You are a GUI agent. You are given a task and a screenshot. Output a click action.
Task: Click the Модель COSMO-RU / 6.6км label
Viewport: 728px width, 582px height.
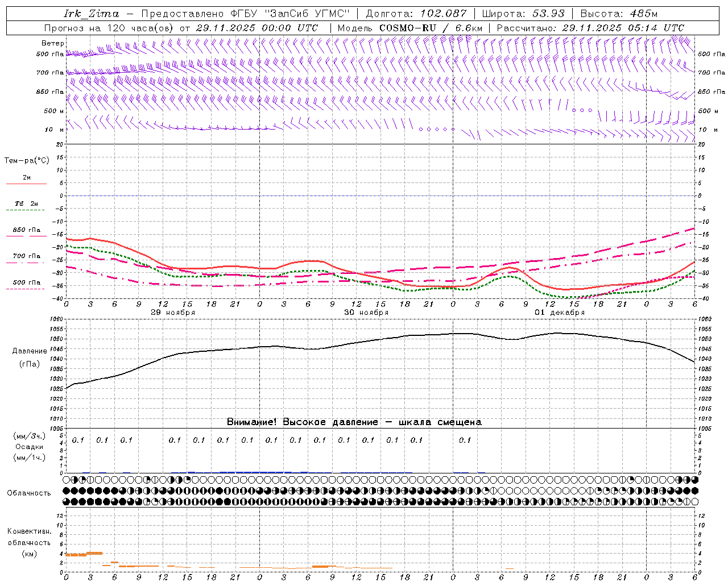coord(409,28)
